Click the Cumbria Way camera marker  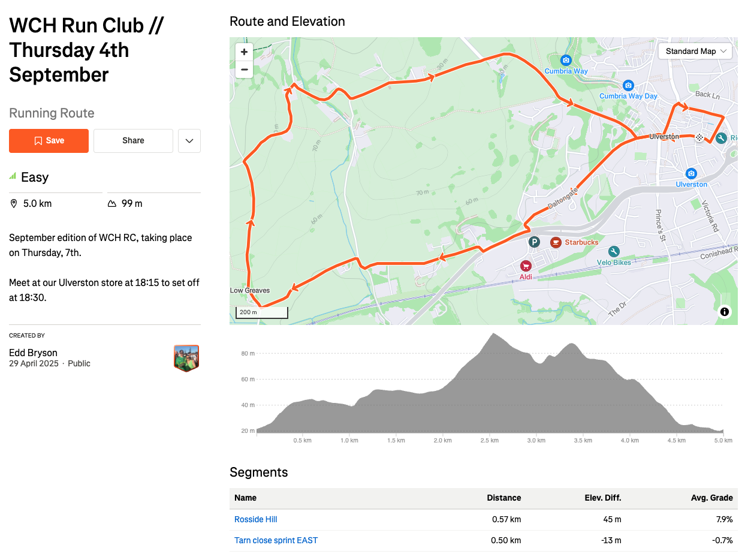(566, 61)
